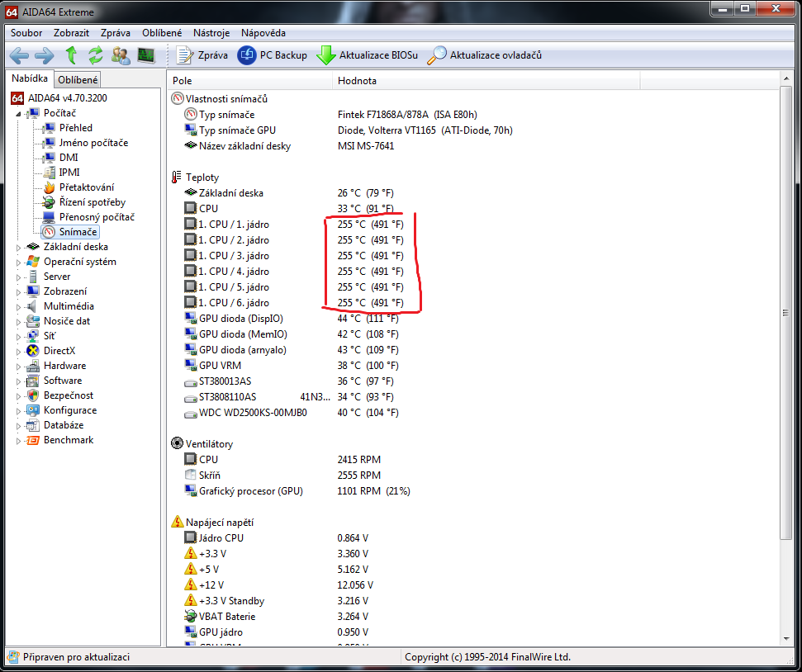Click the Konfigurace tree icon
The image size is (802, 672).
(33, 410)
